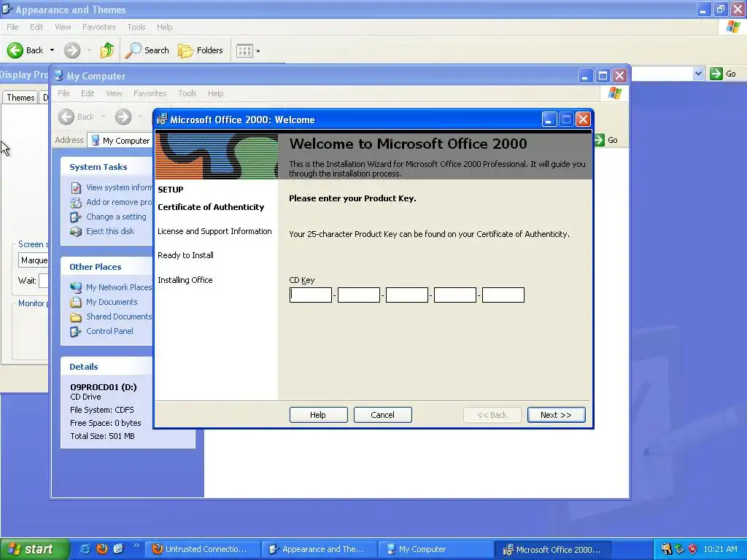Click the Eject this disk icon
This screenshot has width=747, height=560.
(x=76, y=231)
